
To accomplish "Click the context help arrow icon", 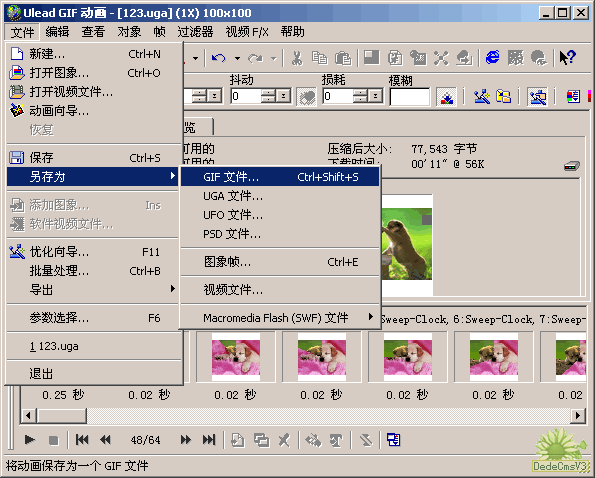I will coord(567,58).
